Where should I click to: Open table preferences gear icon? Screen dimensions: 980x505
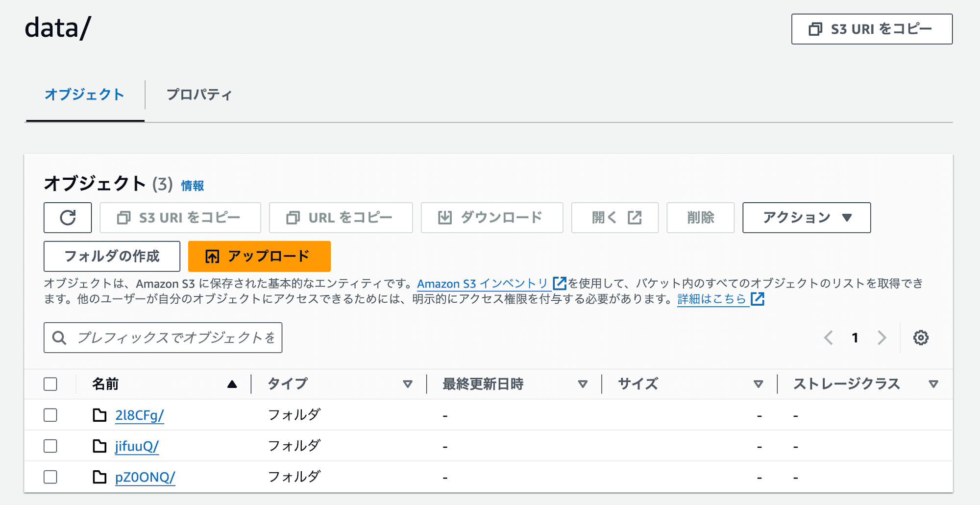921,337
